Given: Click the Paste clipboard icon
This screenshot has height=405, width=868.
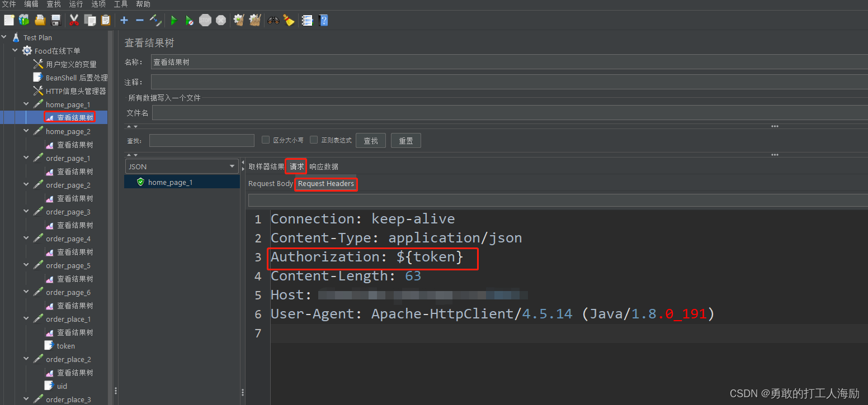Looking at the screenshot, I should pyautogui.click(x=106, y=20).
